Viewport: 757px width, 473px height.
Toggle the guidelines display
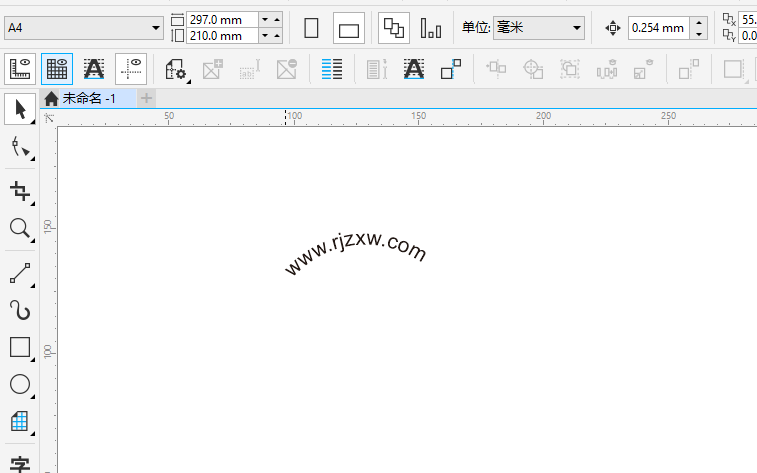pos(131,69)
